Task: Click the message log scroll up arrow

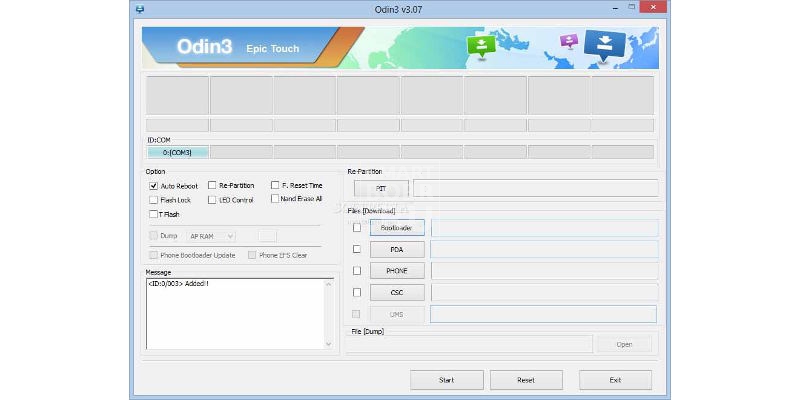Action: tap(329, 284)
